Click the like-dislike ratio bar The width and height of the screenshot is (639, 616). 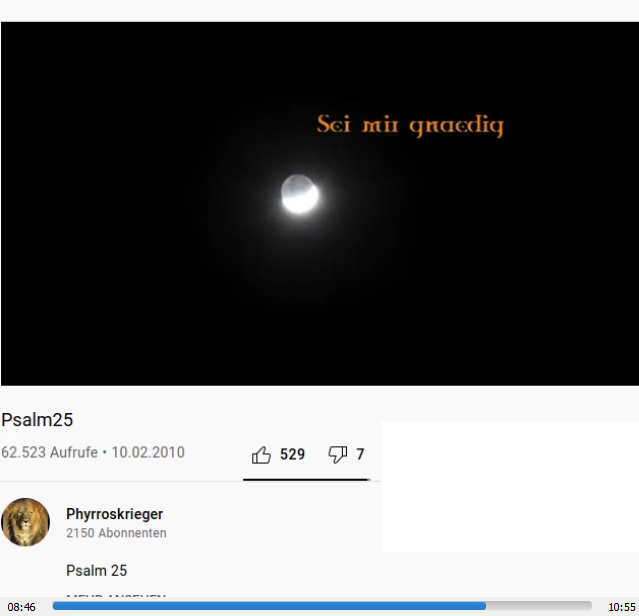coord(306,480)
